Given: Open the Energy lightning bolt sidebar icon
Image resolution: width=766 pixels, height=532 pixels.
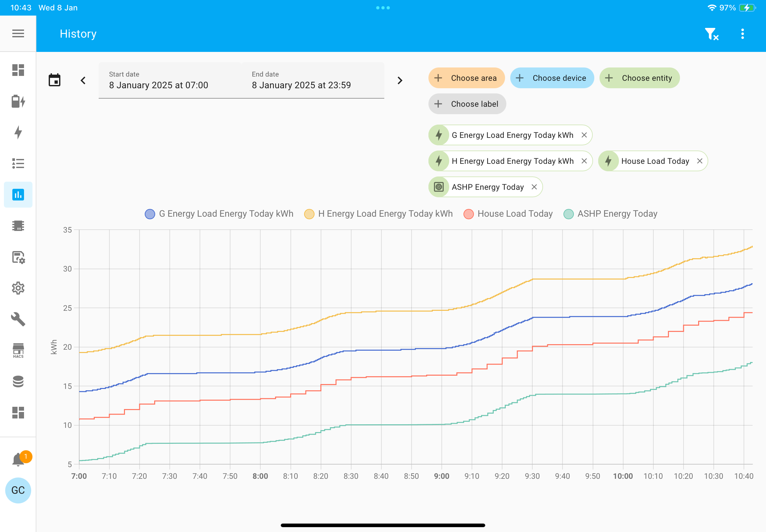Looking at the screenshot, I should coord(18,132).
